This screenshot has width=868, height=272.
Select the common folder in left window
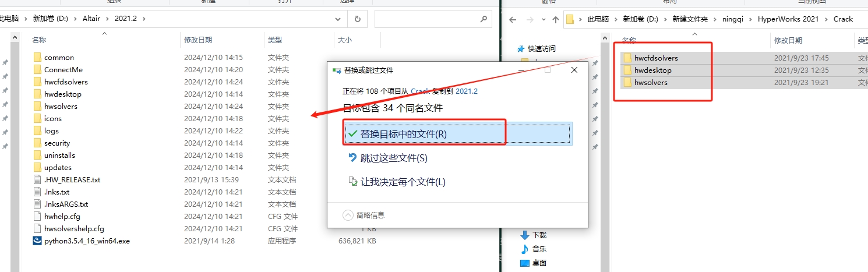point(59,57)
